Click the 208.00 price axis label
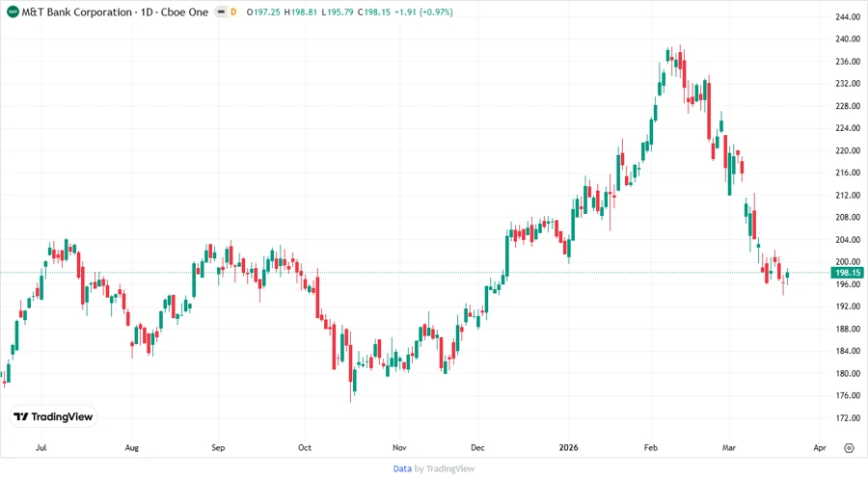 [848, 217]
